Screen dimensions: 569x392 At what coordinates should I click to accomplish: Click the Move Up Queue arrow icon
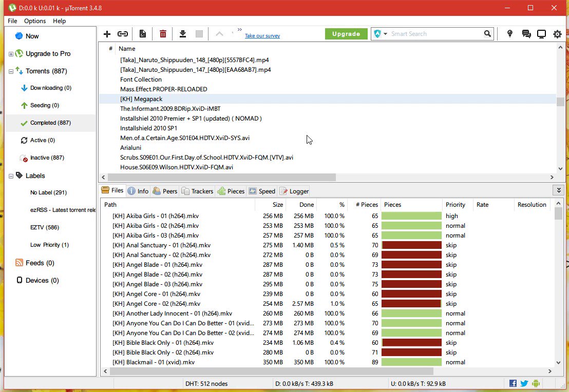tap(220, 34)
